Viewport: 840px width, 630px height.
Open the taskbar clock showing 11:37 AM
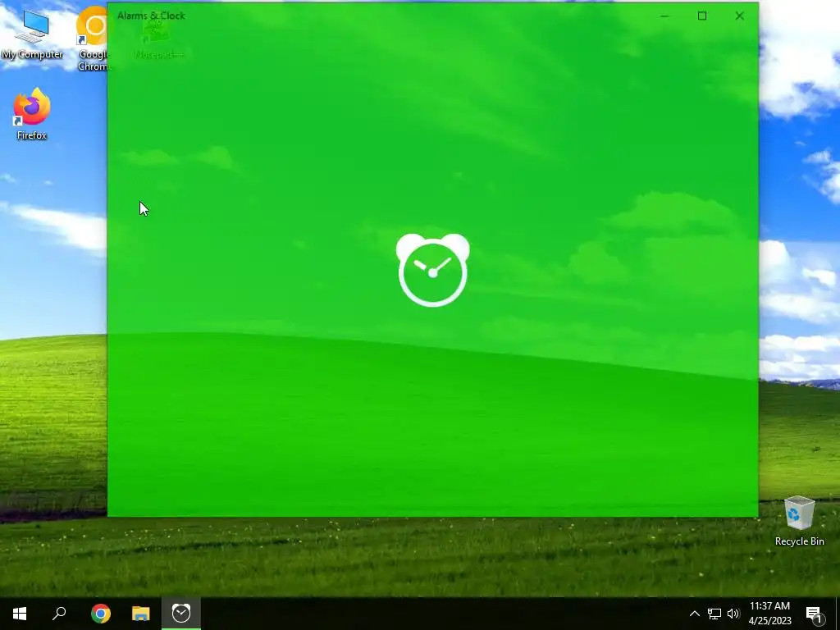point(769,614)
